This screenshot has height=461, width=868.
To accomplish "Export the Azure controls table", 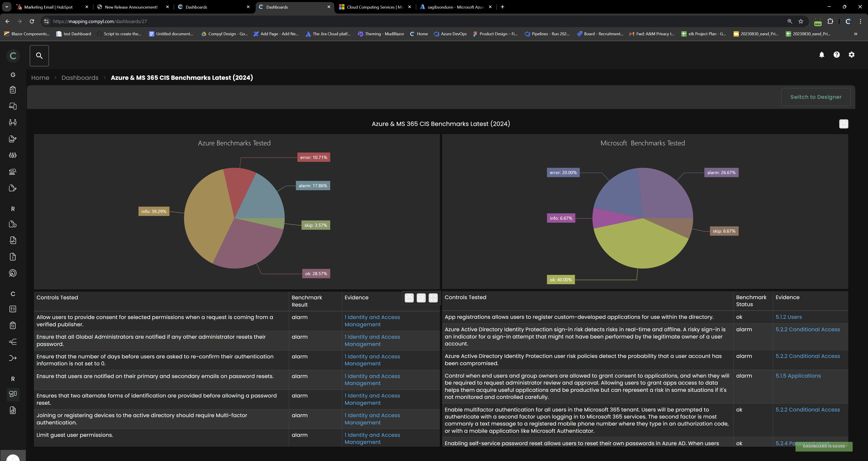I will [x=409, y=298].
